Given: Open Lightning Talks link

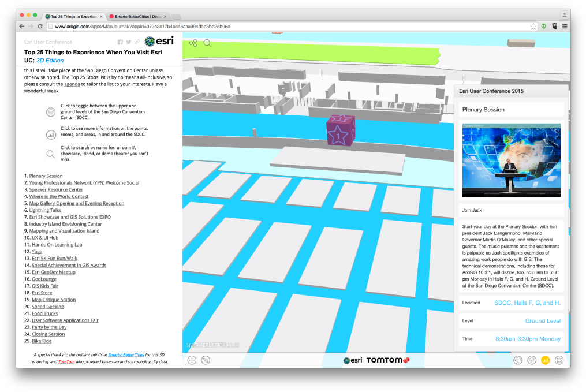Looking at the screenshot, I should (x=45, y=210).
